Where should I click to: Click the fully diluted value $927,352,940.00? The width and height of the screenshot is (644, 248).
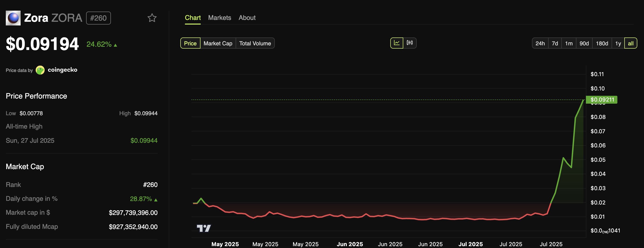[x=133, y=227]
